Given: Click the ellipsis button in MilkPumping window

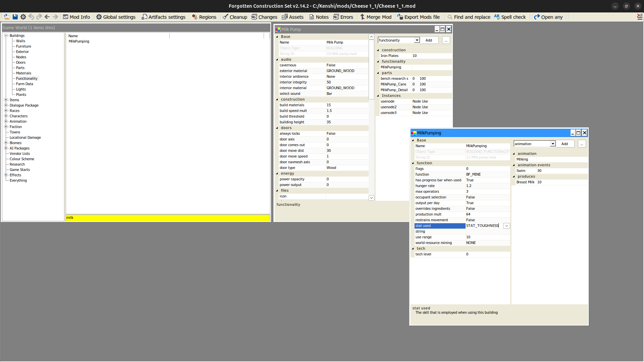Looking at the screenshot, I should tap(582, 144).
